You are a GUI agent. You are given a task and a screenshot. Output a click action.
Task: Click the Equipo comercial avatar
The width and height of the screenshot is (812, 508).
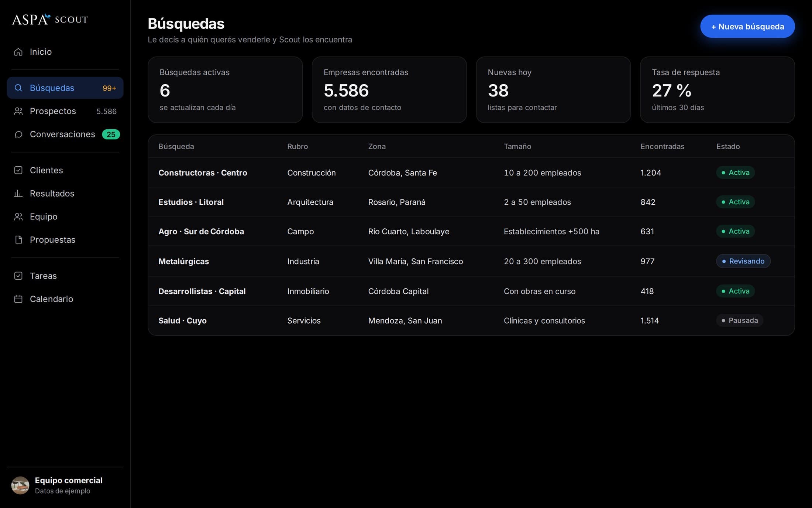pyautogui.click(x=20, y=485)
